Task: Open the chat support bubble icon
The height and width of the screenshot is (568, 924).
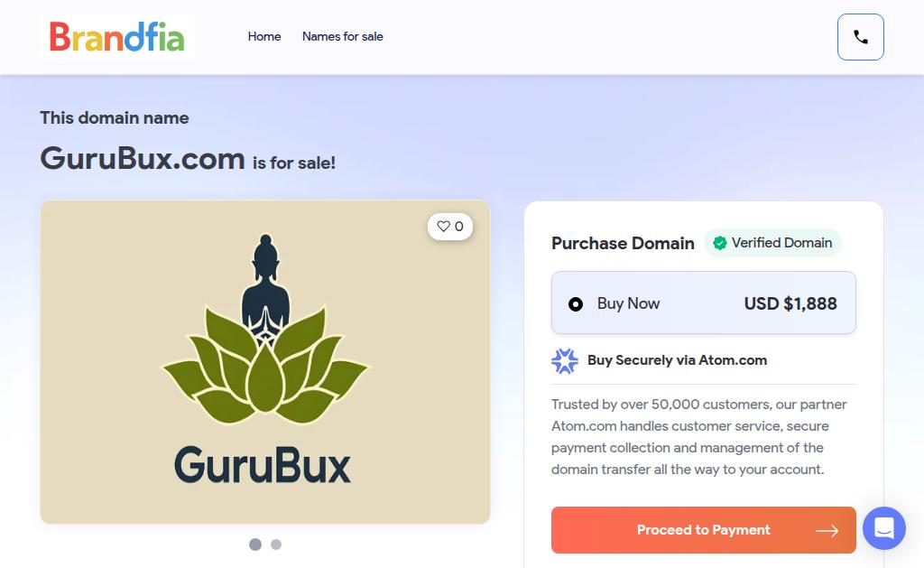Action: click(884, 528)
